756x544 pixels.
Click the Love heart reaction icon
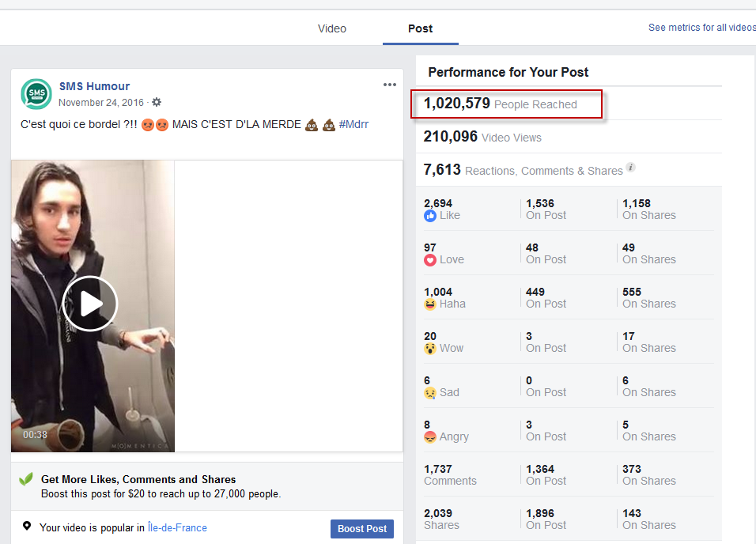pos(430,259)
